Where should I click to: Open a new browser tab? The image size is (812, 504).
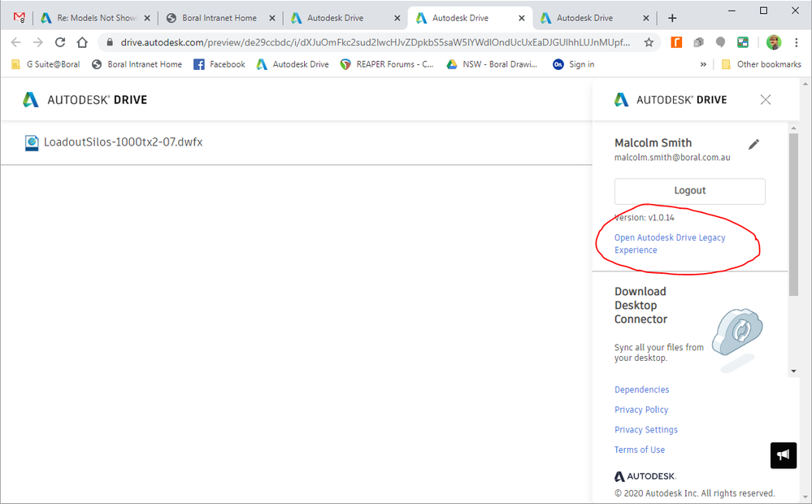[672, 18]
